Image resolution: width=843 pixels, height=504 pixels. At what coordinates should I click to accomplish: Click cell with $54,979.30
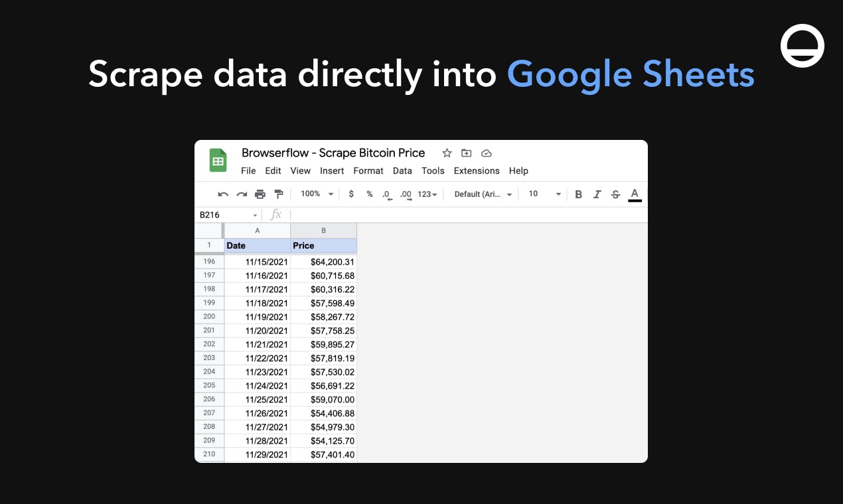[324, 427]
